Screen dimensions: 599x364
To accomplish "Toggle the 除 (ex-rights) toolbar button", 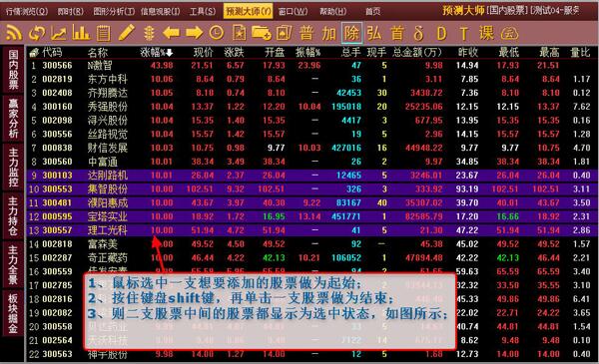I will (x=351, y=33).
